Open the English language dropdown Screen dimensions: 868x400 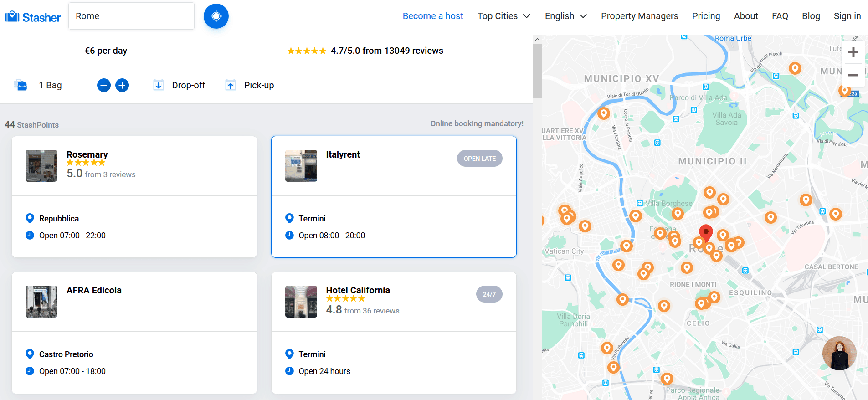coord(566,16)
